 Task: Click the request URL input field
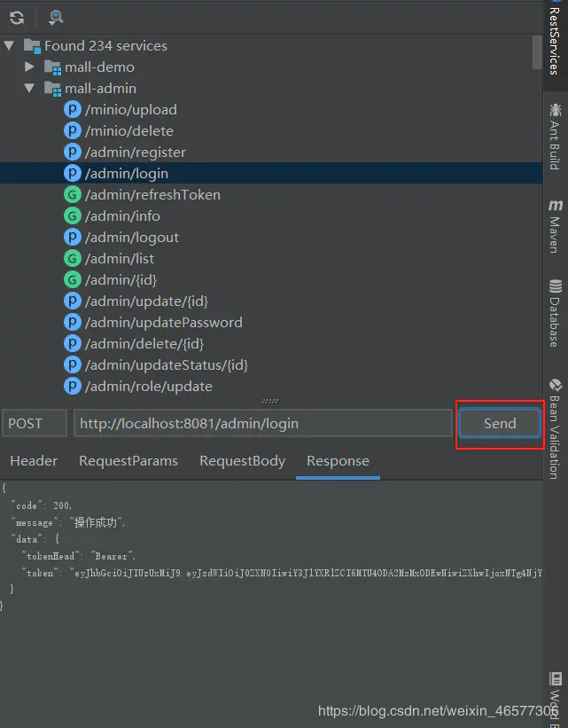tap(263, 423)
